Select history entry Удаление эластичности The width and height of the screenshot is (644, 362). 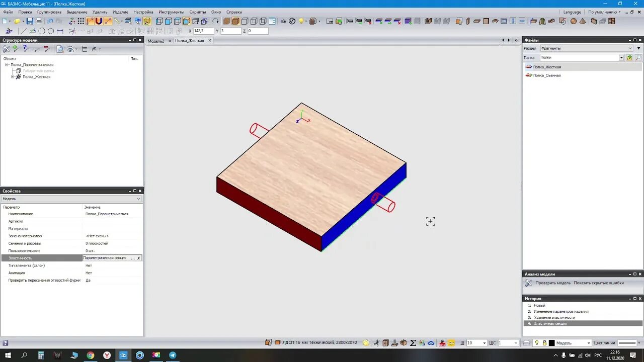554,318
